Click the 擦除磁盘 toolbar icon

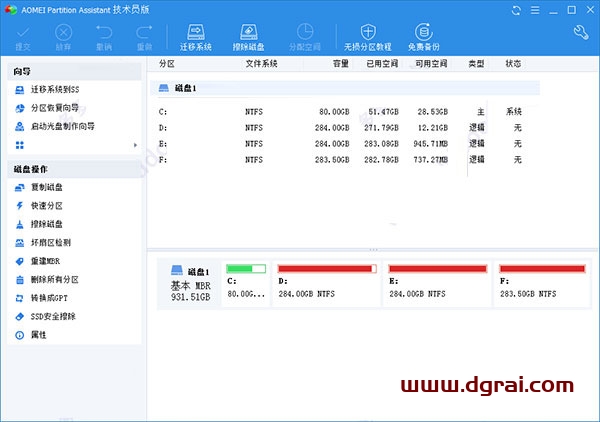(249, 38)
